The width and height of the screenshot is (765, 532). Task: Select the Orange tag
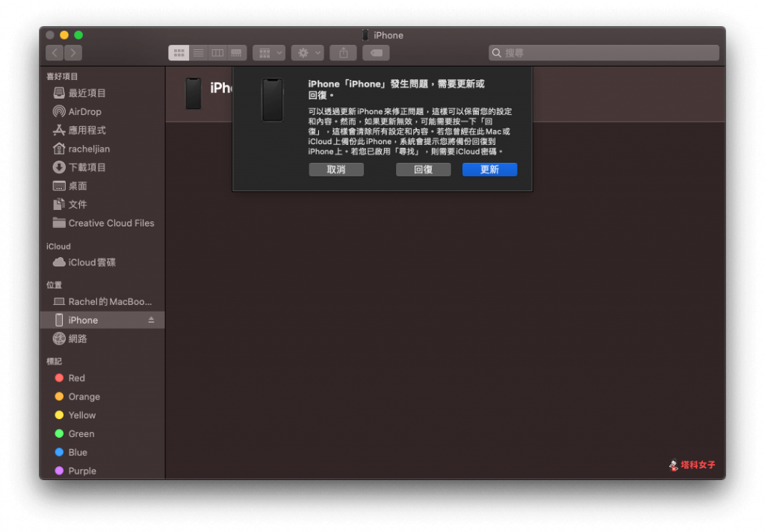[102, 396]
